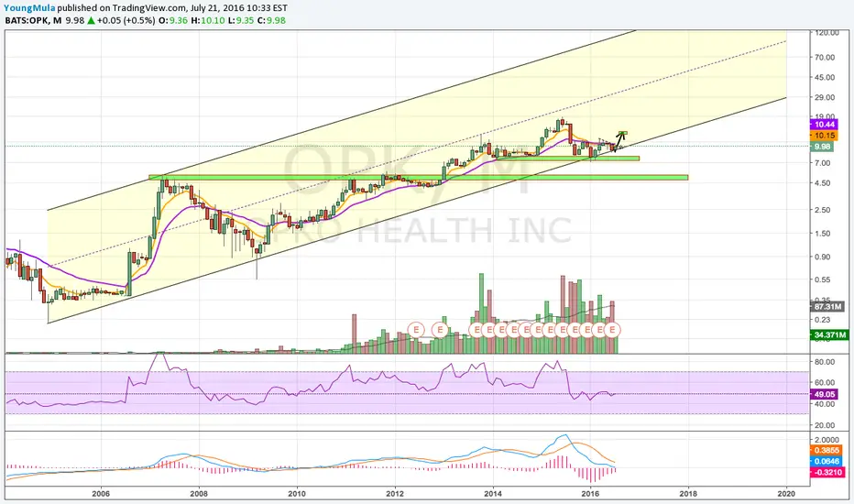Click the purple 10.44 moving average label
Image resolution: width=854 pixels, height=504 pixels.
[x=825, y=125]
